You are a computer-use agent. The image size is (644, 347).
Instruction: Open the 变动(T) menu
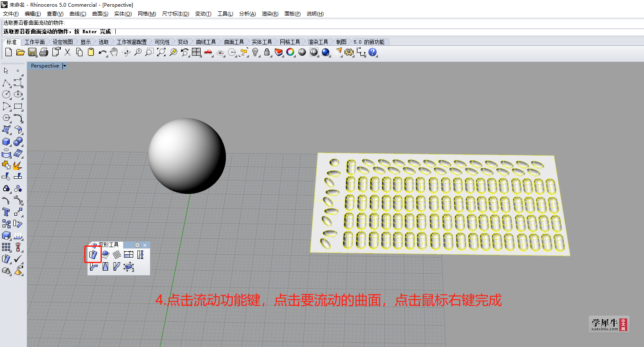pyautogui.click(x=203, y=14)
